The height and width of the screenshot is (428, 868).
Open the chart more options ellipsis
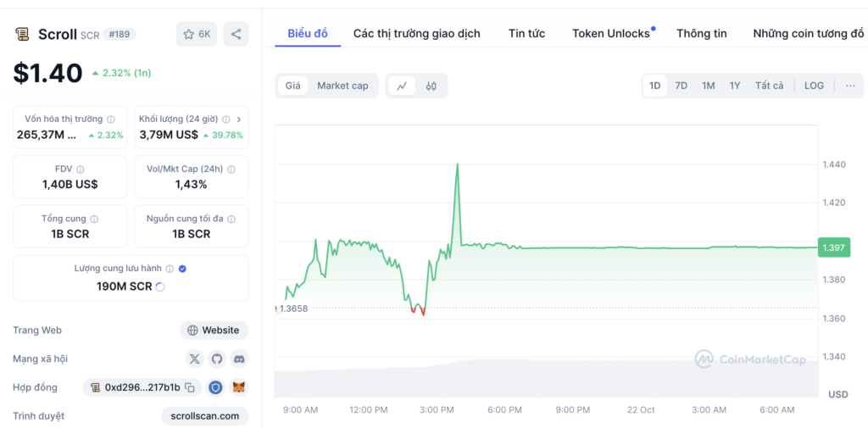[x=850, y=86]
